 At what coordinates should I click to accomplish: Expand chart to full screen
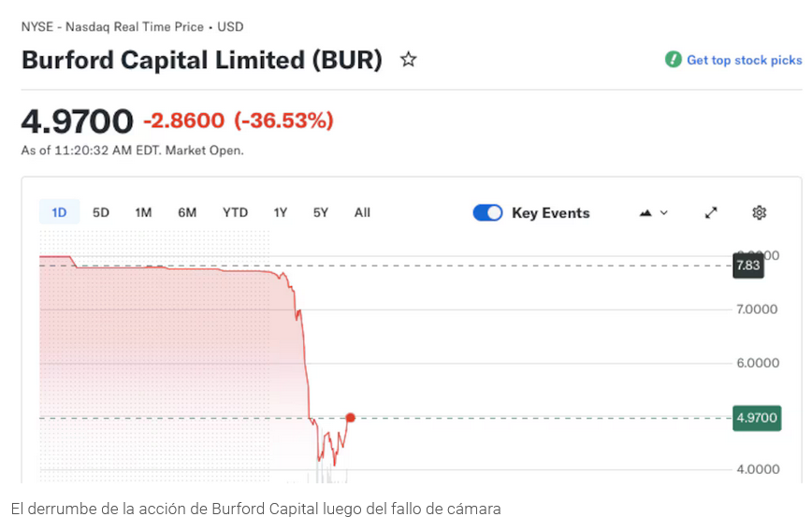(711, 213)
